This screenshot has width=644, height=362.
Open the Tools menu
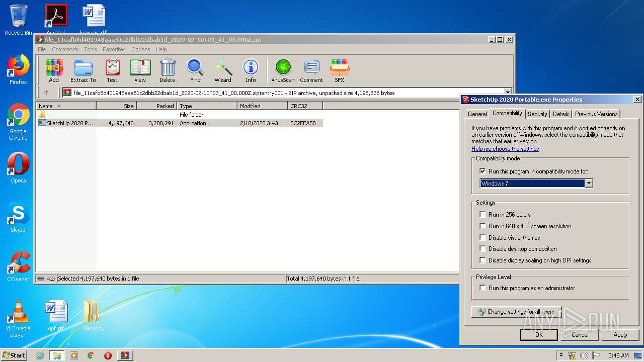91,49
